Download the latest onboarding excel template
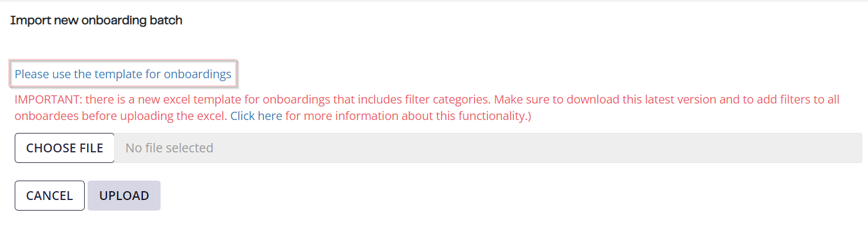Image resolution: width=868 pixels, height=230 pixels. coord(123,74)
